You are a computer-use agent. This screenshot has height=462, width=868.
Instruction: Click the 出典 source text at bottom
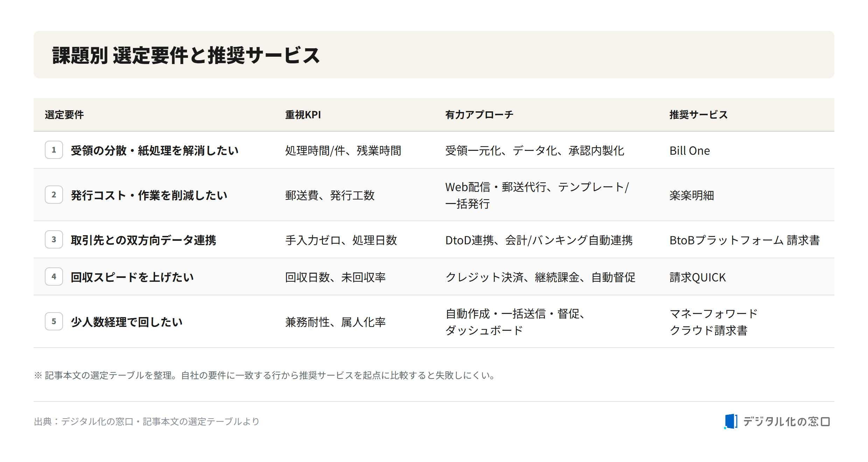click(147, 421)
